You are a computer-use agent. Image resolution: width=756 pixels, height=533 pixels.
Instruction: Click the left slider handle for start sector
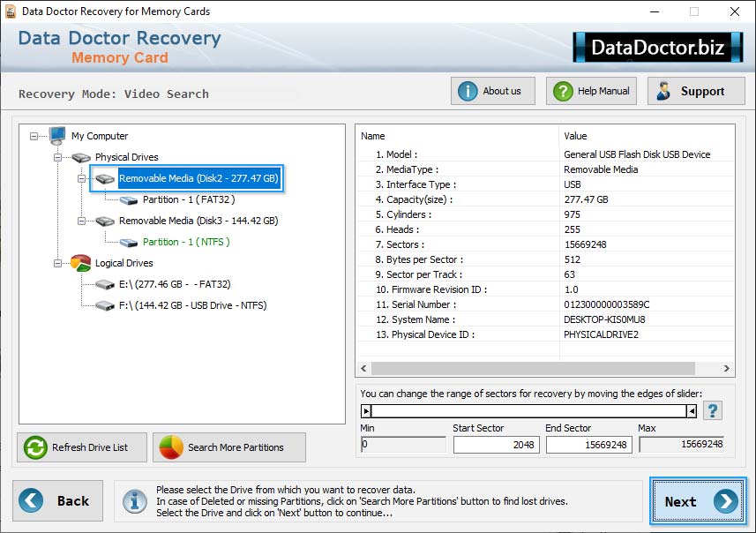click(x=366, y=411)
